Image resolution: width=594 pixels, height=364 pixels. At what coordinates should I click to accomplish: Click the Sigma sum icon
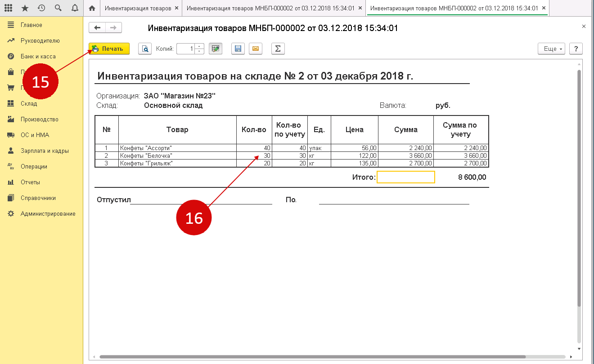tap(278, 49)
